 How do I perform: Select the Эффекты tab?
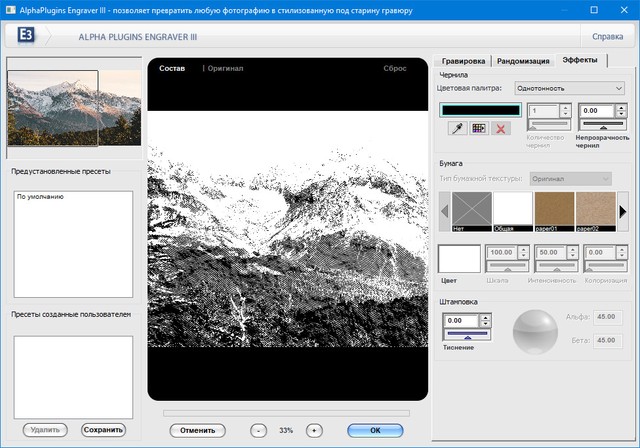580,60
